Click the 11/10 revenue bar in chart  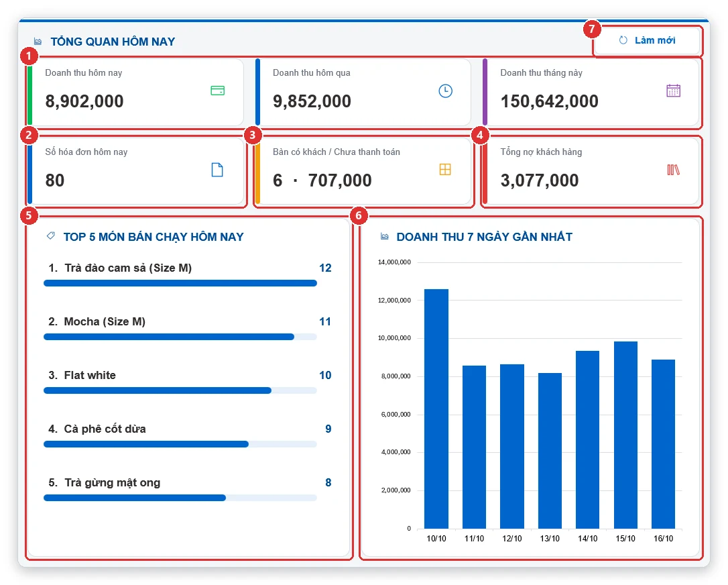[x=474, y=447]
